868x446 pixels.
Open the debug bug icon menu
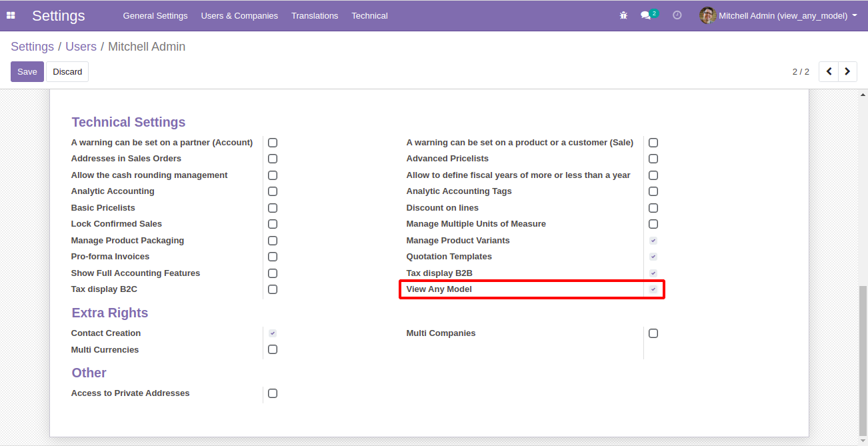pyautogui.click(x=623, y=15)
